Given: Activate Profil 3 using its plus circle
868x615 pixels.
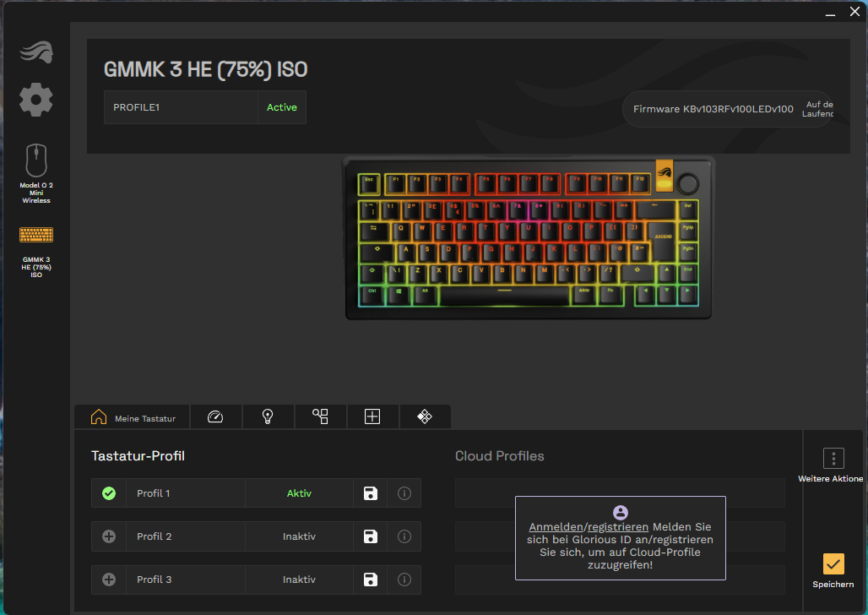Looking at the screenshot, I should tap(109, 580).
